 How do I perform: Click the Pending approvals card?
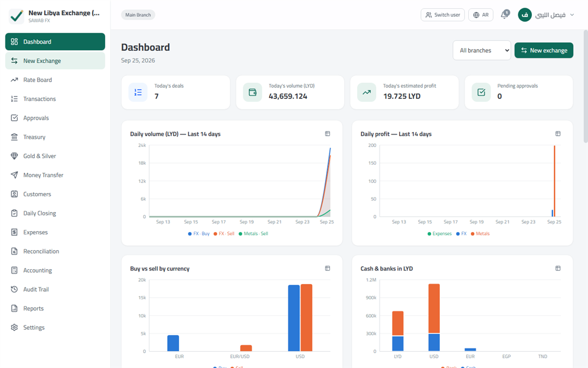point(519,92)
